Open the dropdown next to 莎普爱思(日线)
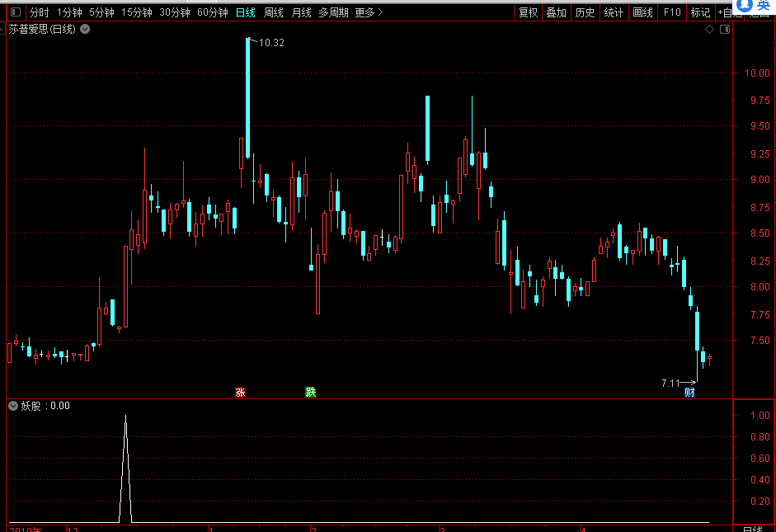The image size is (776, 532). coord(85,29)
